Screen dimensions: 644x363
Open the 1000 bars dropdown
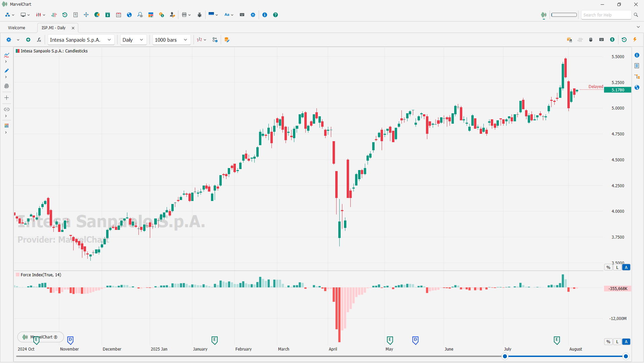coord(171,40)
